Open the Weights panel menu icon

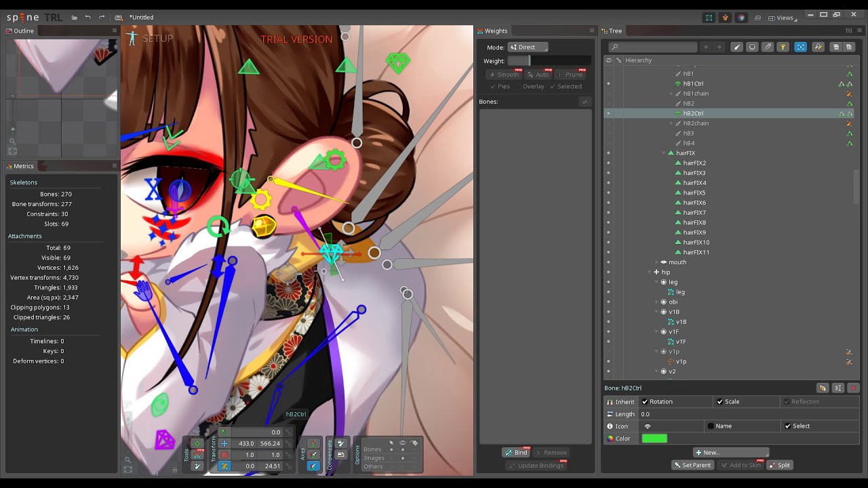tap(592, 30)
